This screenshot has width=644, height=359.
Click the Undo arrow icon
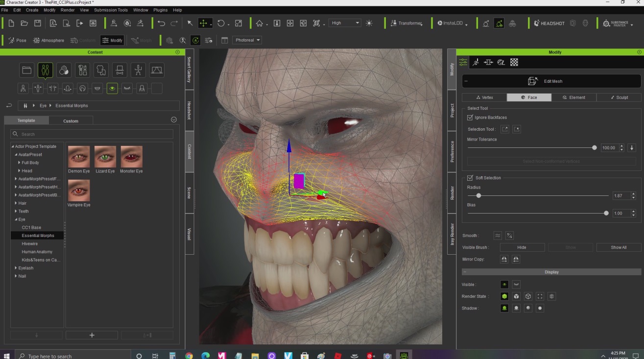(x=161, y=23)
